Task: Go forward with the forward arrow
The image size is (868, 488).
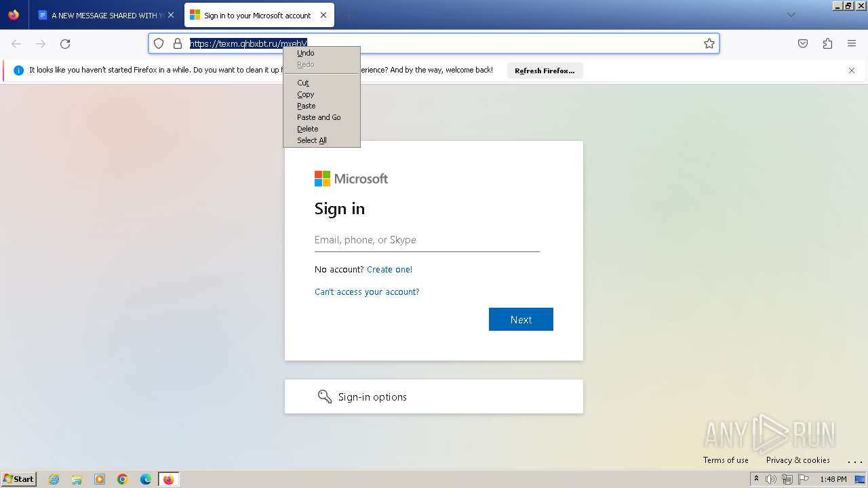Action: (41, 43)
